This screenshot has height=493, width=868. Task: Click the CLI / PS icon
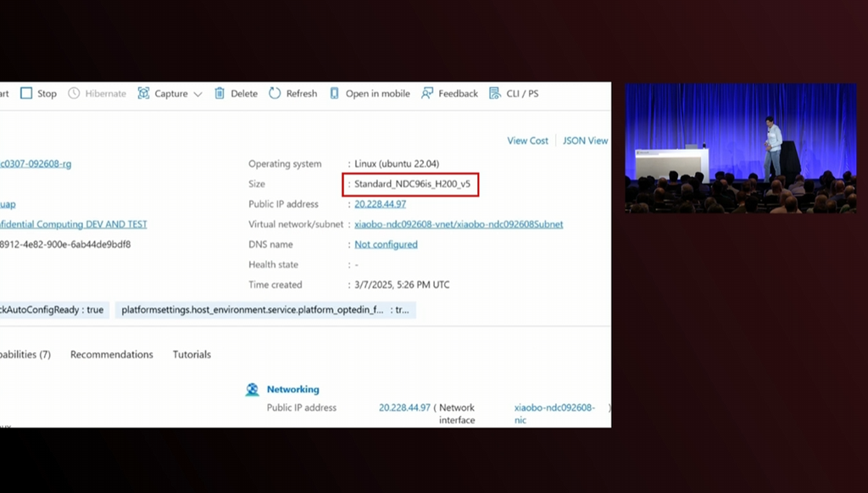click(x=495, y=93)
